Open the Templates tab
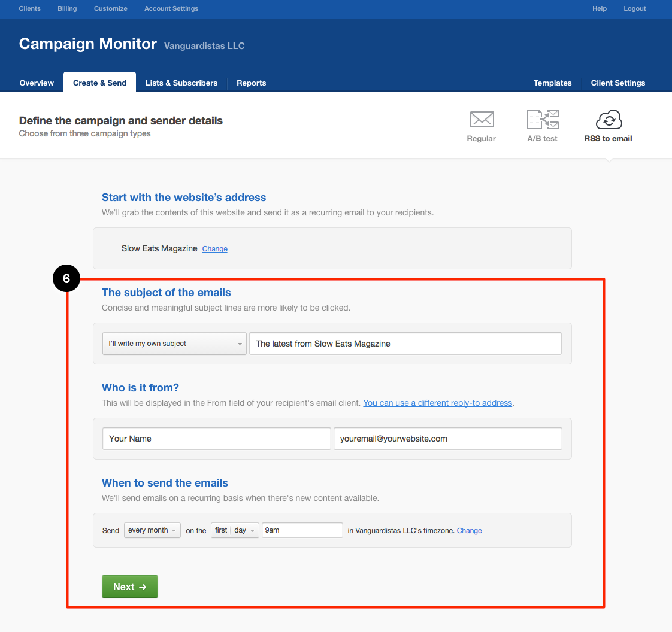Image resolution: width=672 pixels, height=632 pixels. tap(552, 83)
